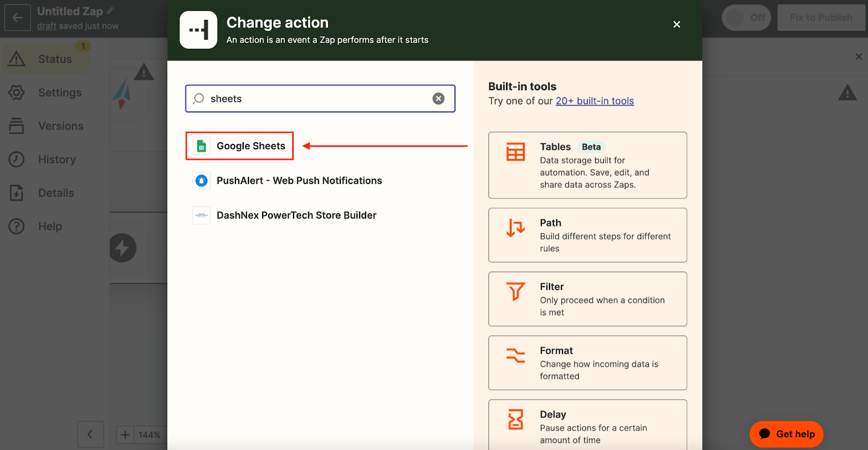The width and height of the screenshot is (868, 450).
Task: Click the plus zoom-in button
Action: pyautogui.click(x=125, y=435)
